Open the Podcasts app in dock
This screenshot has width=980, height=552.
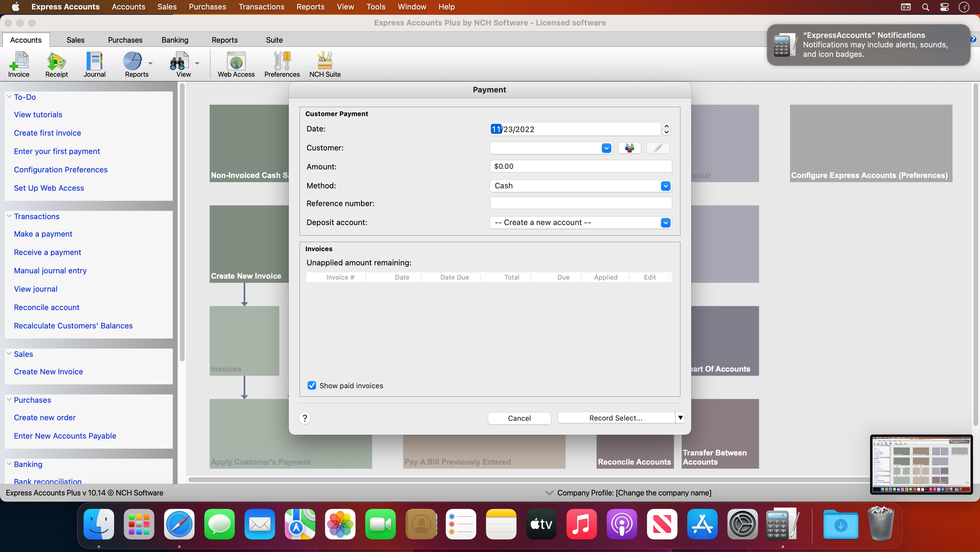pos(622,524)
